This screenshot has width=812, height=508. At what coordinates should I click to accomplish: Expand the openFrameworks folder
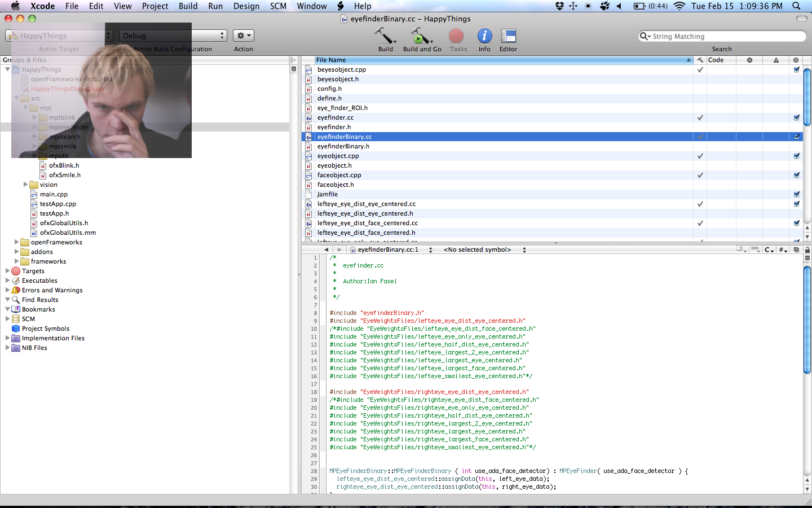[x=16, y=242]
